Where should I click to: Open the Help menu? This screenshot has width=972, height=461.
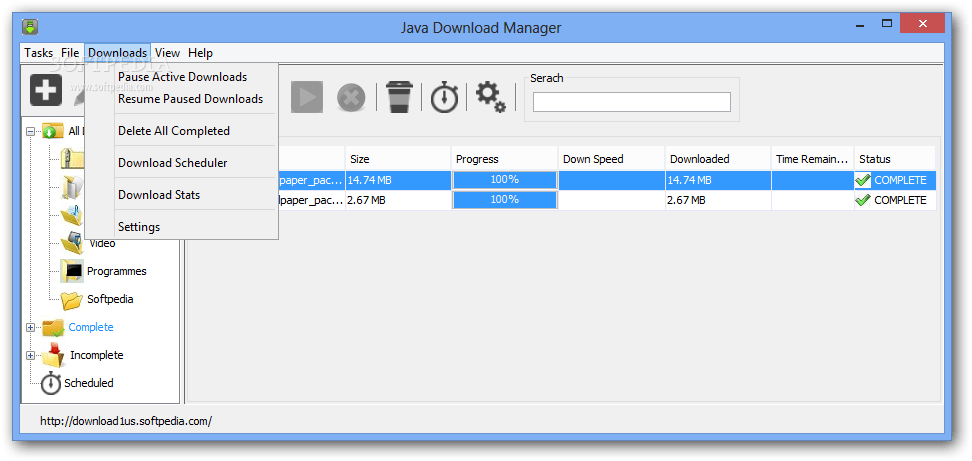200,53
